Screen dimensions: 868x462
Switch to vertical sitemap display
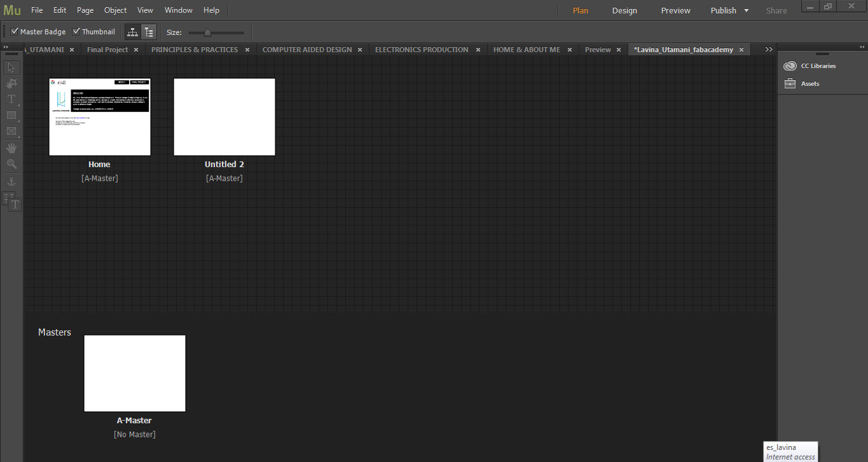click(x=149, y=32)
